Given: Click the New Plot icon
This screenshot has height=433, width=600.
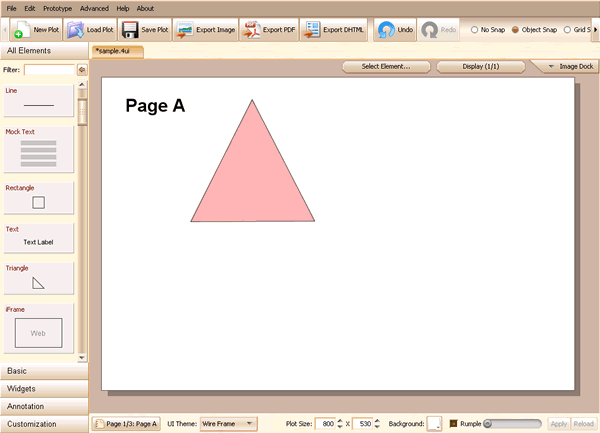Looking at the screenshot, I should click(19, 31).
